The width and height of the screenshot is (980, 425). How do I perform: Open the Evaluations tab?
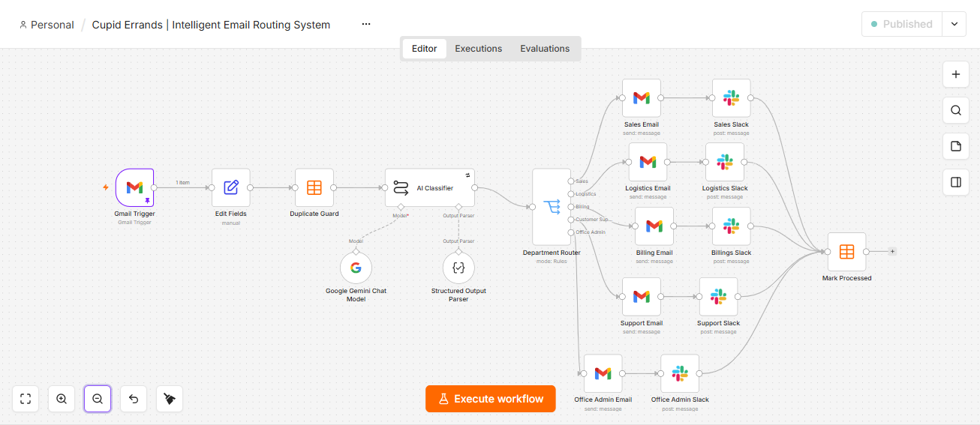(x=545, y=49)
